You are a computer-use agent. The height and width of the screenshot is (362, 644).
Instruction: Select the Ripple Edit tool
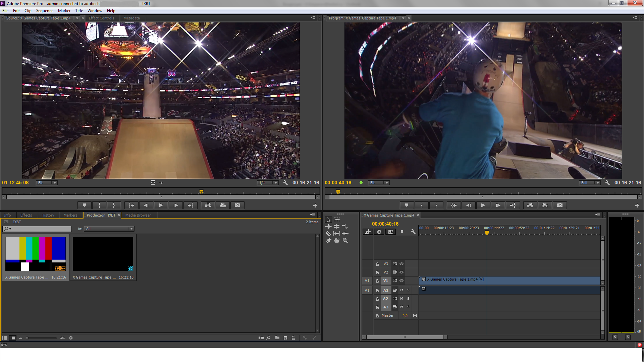[328, 227]
